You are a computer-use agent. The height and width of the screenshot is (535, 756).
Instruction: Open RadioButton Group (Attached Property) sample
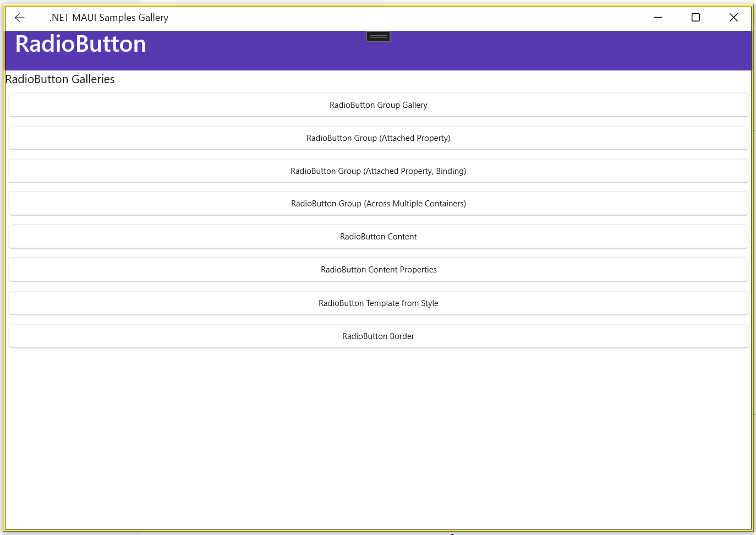(378, 138)
